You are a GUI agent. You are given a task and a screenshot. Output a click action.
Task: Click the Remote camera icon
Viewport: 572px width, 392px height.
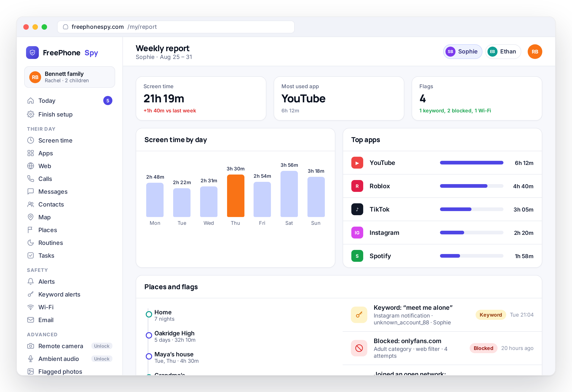[31, 346]
